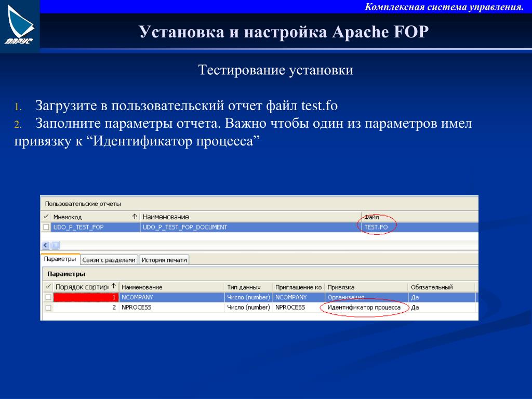Click the Да cell in the NPROCESS row

pos(442,308)
